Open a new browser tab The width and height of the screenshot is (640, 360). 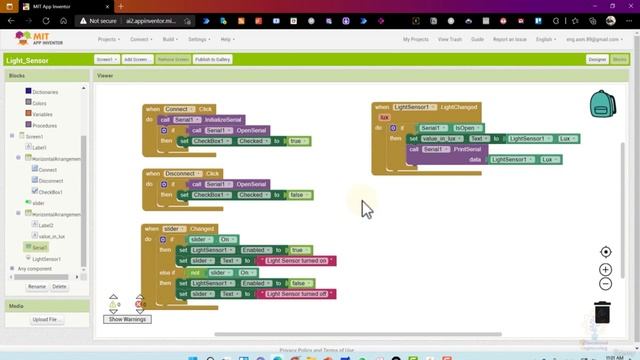point(120,7)
